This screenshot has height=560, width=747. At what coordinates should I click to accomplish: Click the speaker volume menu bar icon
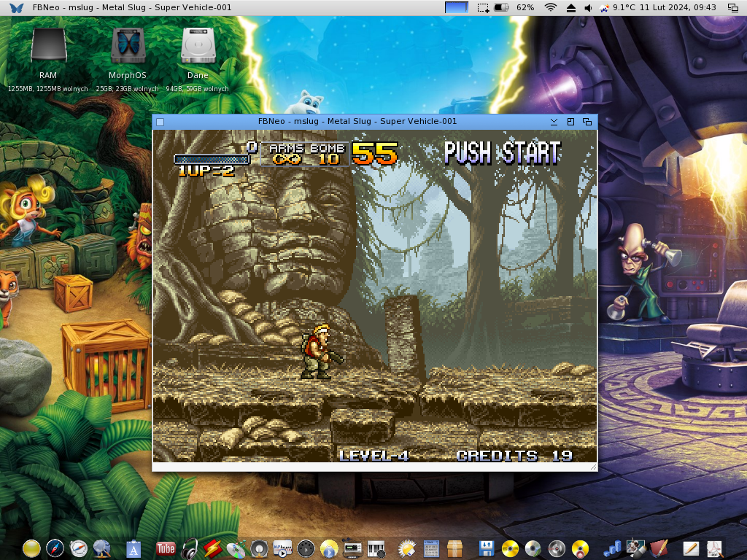click(589, 7)
